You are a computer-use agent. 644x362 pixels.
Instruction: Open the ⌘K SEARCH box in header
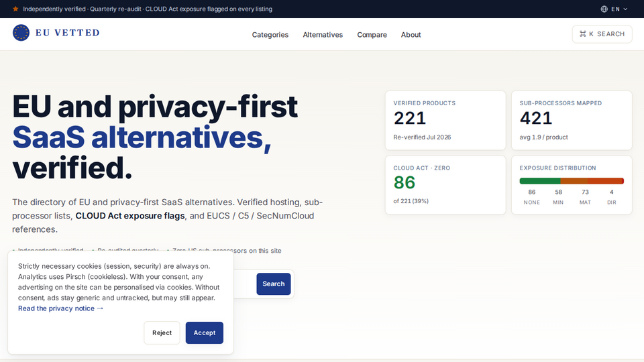pos(602,34)
